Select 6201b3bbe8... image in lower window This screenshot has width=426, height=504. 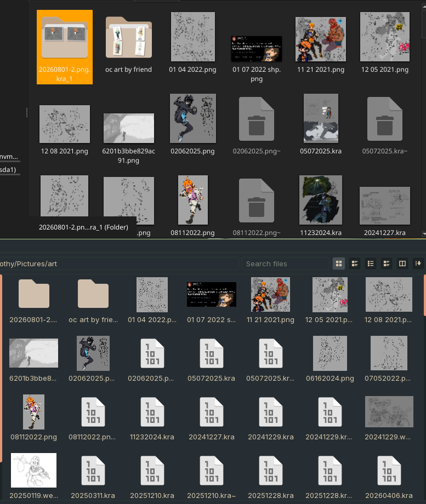pyautogui.click(x=34, y=353)
